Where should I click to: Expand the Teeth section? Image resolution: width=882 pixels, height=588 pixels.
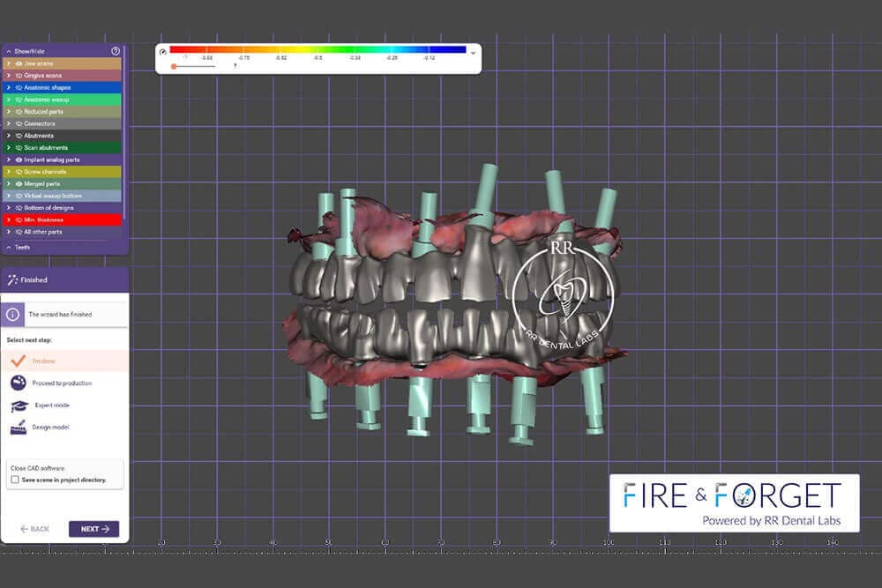point(8,248)
